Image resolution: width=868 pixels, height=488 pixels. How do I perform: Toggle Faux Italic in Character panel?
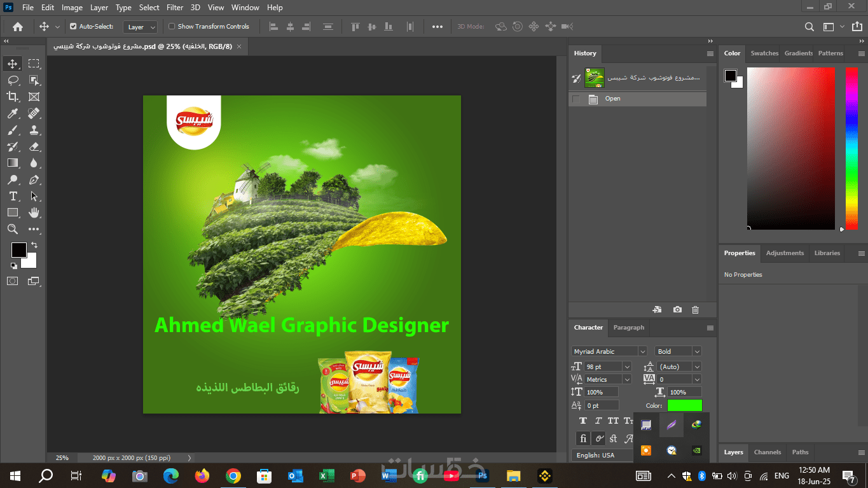[598, 421]
